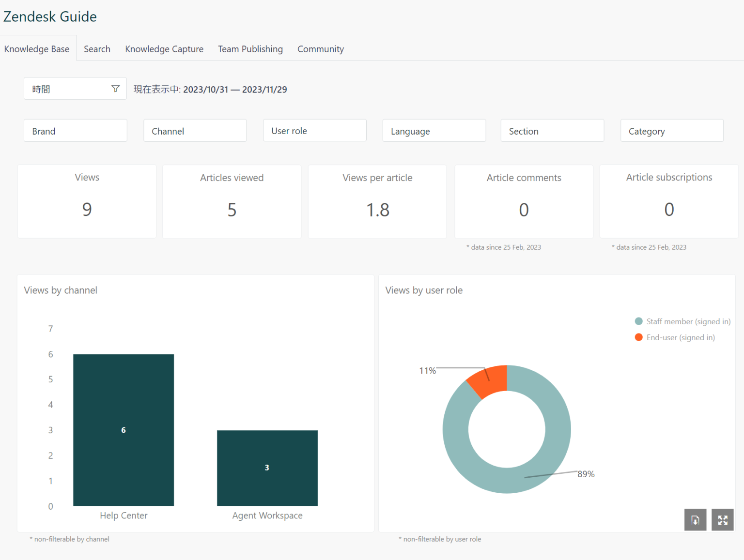Click the Views per article metric card

377,201
